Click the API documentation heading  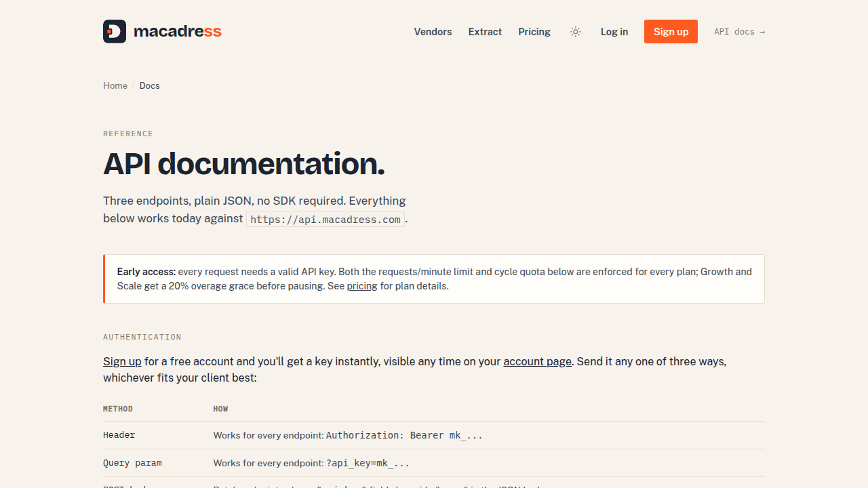coord(244,163)
